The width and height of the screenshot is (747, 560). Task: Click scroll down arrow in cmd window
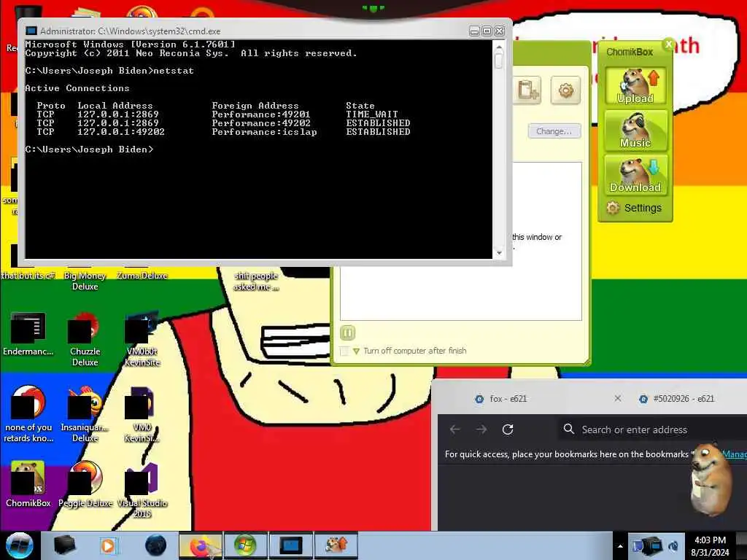pos(499,253)
